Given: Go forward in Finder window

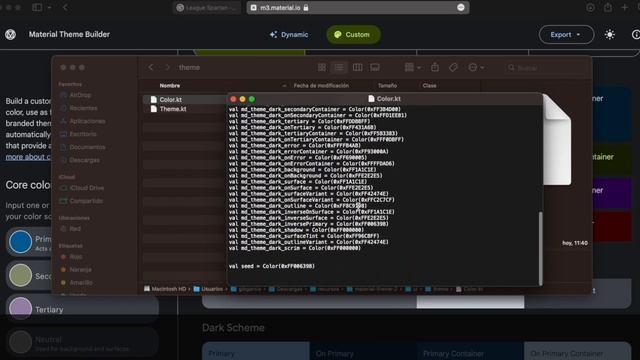Looking at the screenshot, I should pos(167,67).
